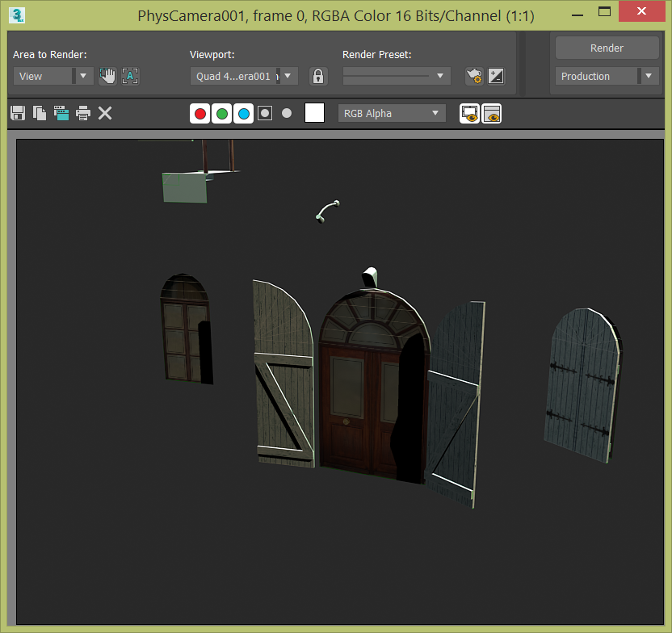This screenshot has height=633, width=672.
Task: Click the Save Image icon
Action: click(17, 113)
